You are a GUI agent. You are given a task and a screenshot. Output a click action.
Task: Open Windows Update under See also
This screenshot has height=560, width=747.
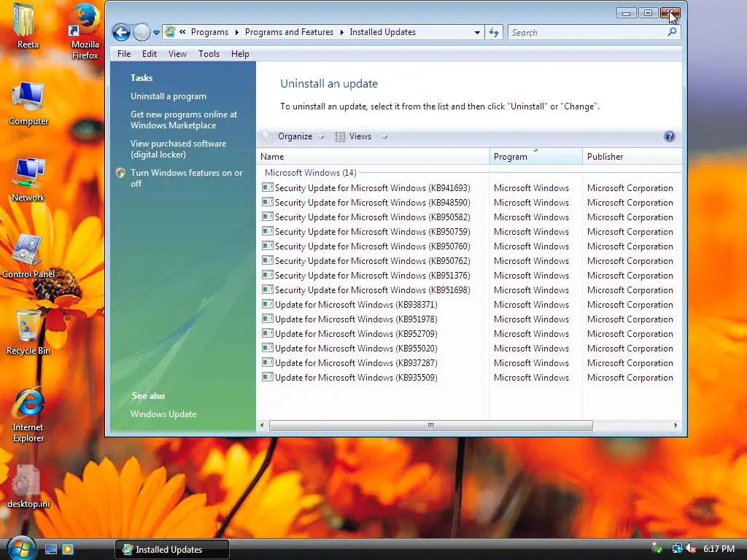pos(163,414)
